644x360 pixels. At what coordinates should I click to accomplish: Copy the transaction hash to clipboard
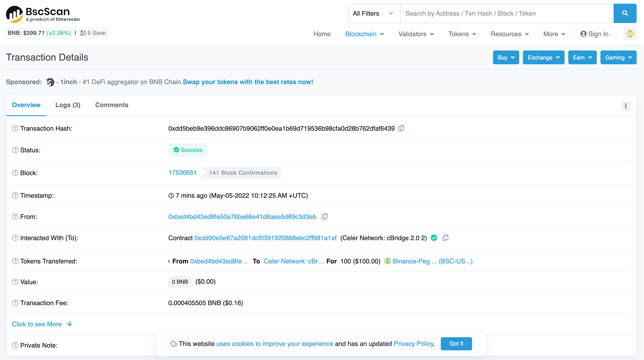401,128
